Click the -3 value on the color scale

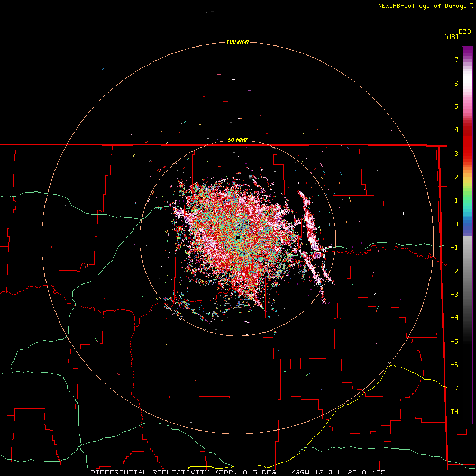[454, 295]
